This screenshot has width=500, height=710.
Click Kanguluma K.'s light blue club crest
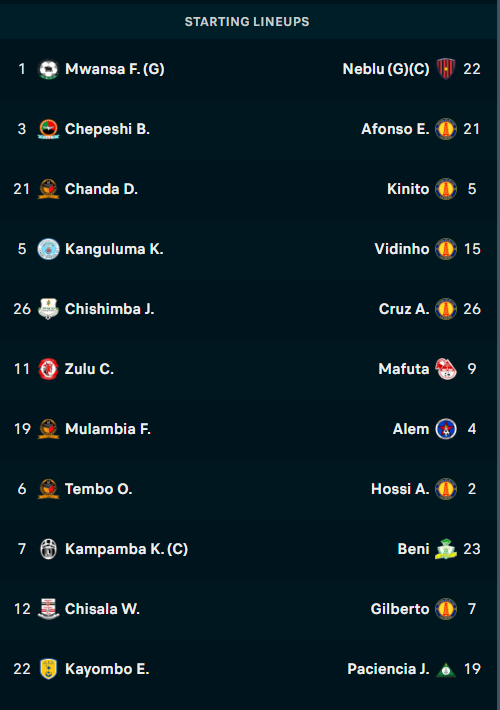(x=48, y=249)
